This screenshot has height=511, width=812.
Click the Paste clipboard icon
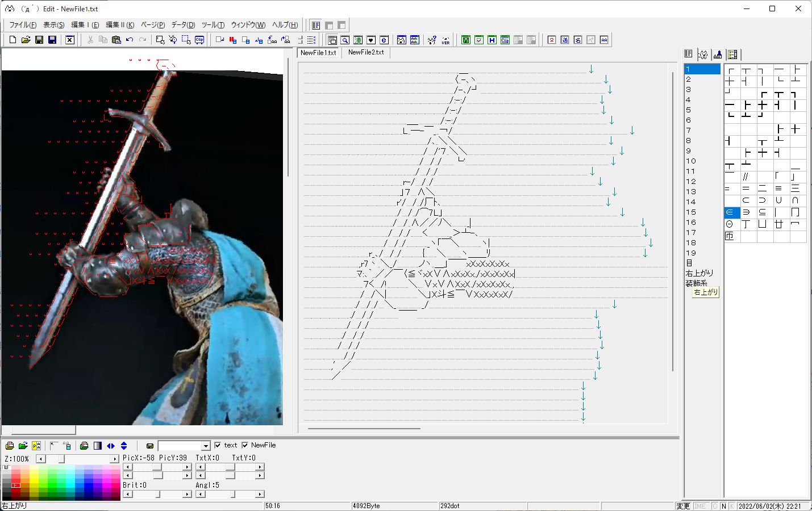tap(116, 40)
